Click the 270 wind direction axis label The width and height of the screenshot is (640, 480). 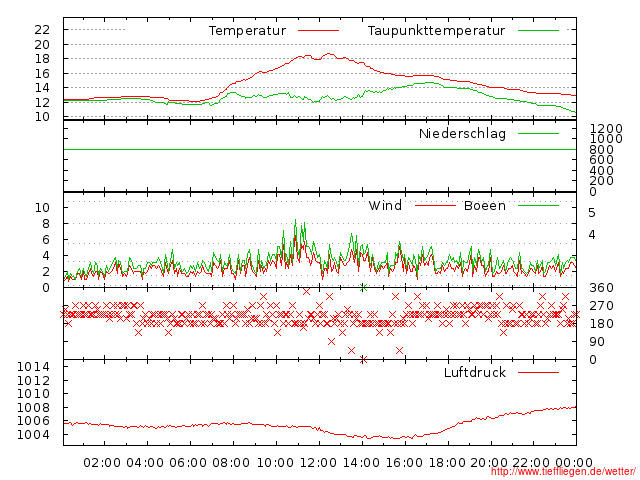pos(600,306)
